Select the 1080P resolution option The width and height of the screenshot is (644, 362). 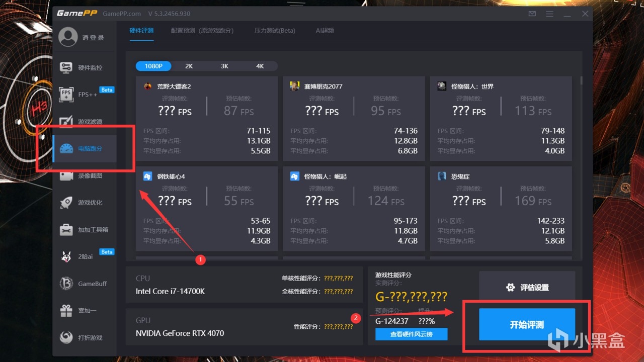153,66
